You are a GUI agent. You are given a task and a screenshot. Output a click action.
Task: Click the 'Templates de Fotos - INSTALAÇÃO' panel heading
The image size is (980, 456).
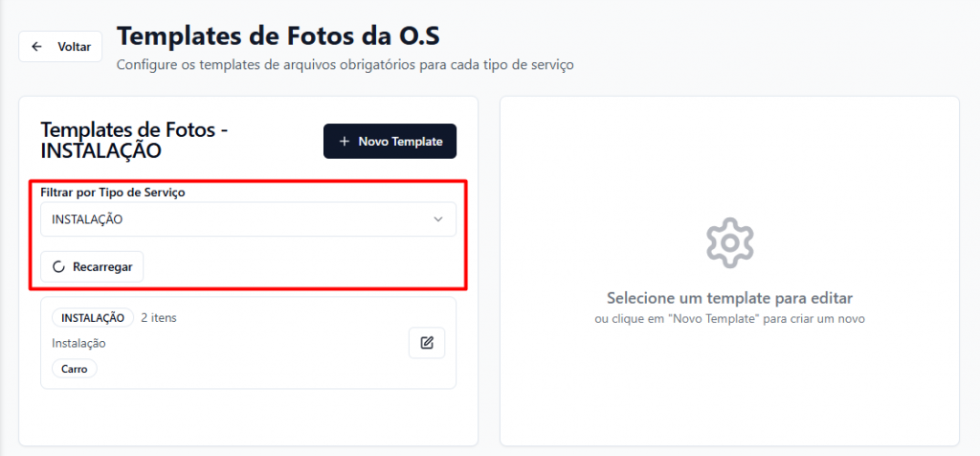click(134, 140)
